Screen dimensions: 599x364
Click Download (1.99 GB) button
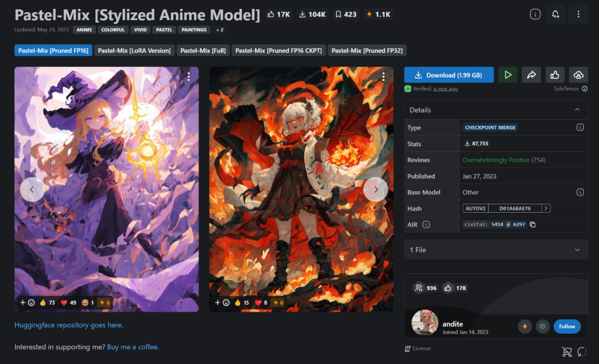coord(449,75)
